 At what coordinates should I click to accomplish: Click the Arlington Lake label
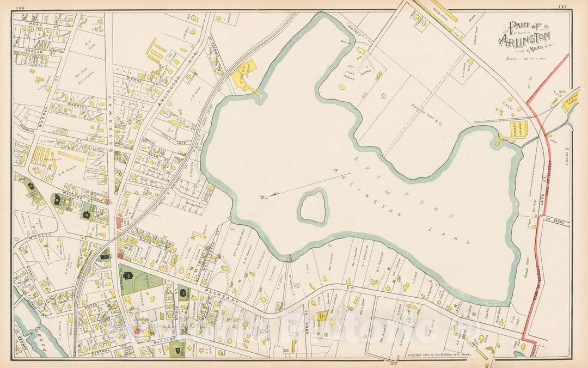coord(403,208)
